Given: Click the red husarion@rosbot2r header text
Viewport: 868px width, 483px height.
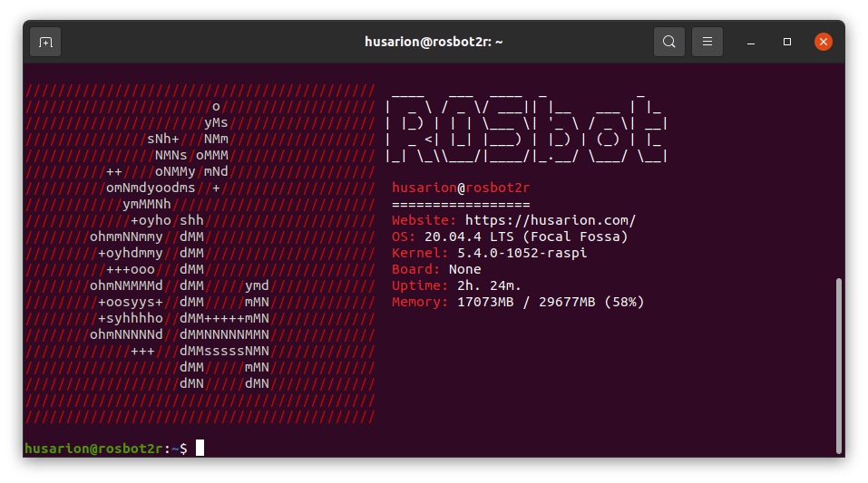Looking at the screenshot, I should click(461, 188).
